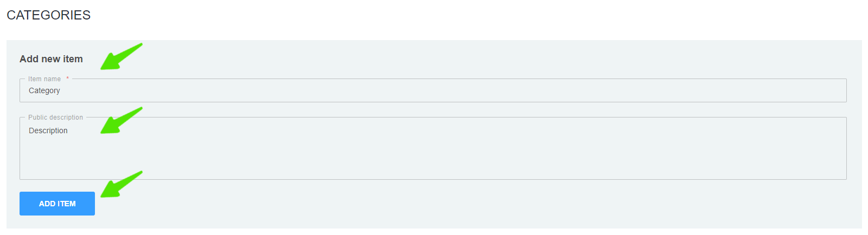Image resolution: width=868 pixels, height=235 pixels.
Task: Click the word "item" in the form heading
Action: [x=73, y=59]
